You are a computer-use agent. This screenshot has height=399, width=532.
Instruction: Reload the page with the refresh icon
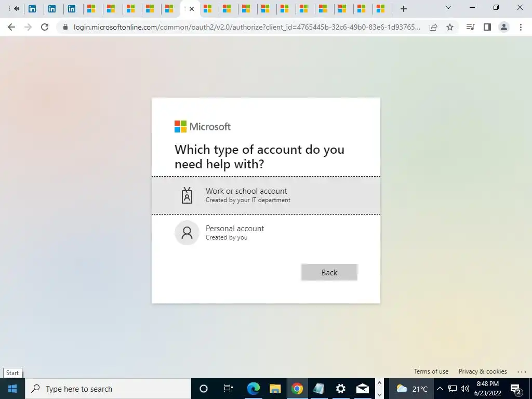[45, 27]
